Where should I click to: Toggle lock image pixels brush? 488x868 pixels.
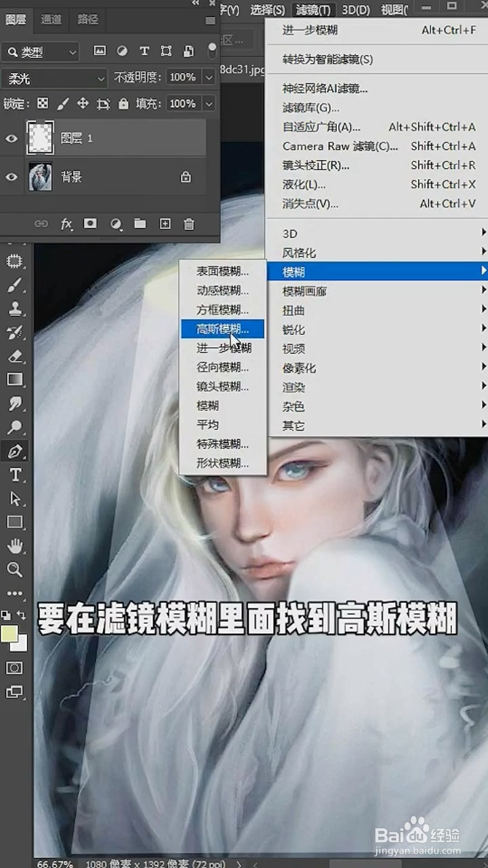tap(62, 104)
